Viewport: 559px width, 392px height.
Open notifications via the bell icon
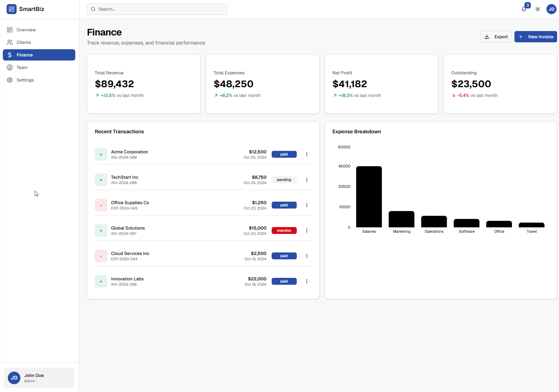[524, 9]
